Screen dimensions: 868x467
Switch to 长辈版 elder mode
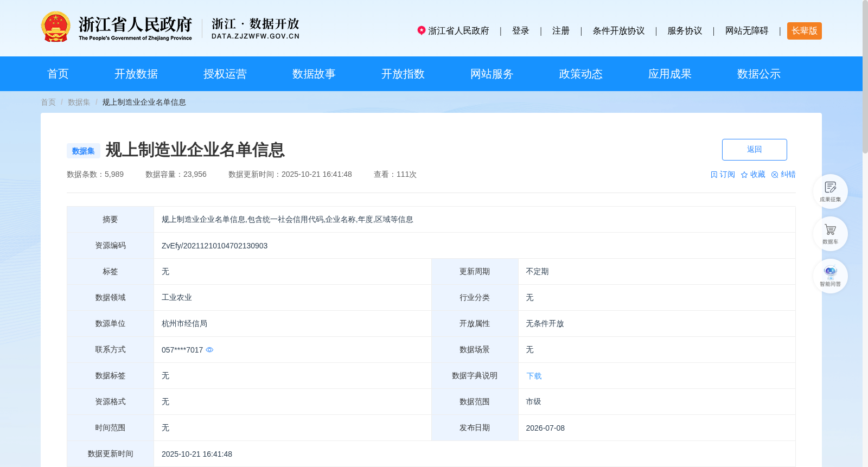(805, 31)
